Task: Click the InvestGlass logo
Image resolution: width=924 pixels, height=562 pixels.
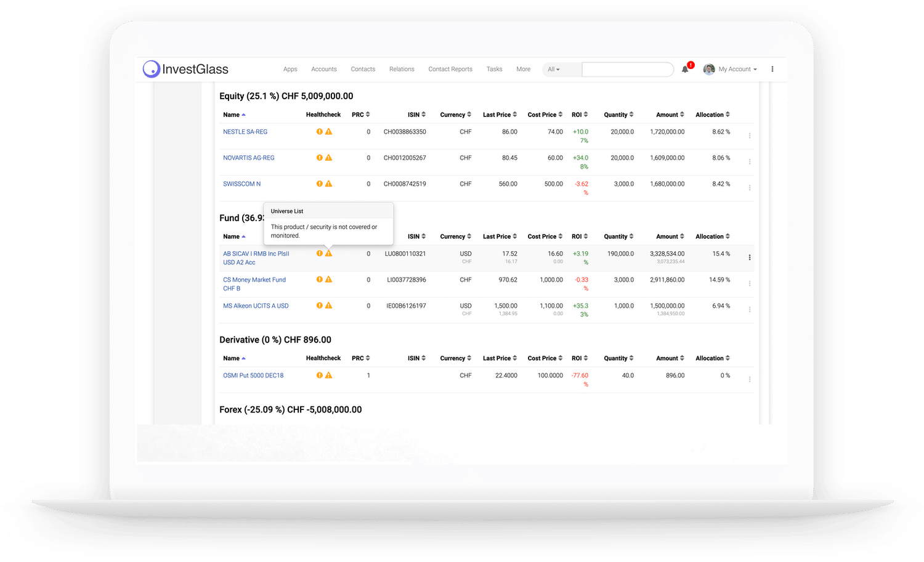Action: click(x=185, y=69)
